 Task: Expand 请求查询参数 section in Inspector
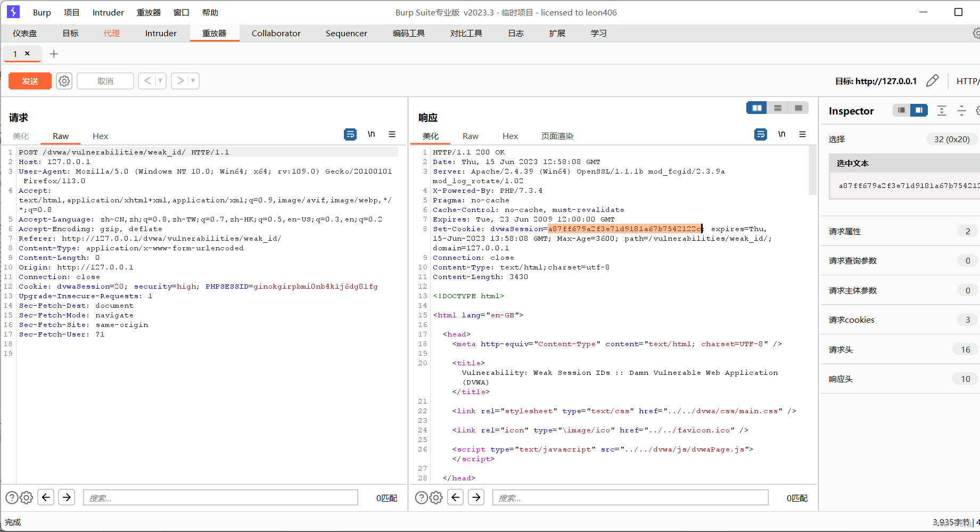[900, 260]
